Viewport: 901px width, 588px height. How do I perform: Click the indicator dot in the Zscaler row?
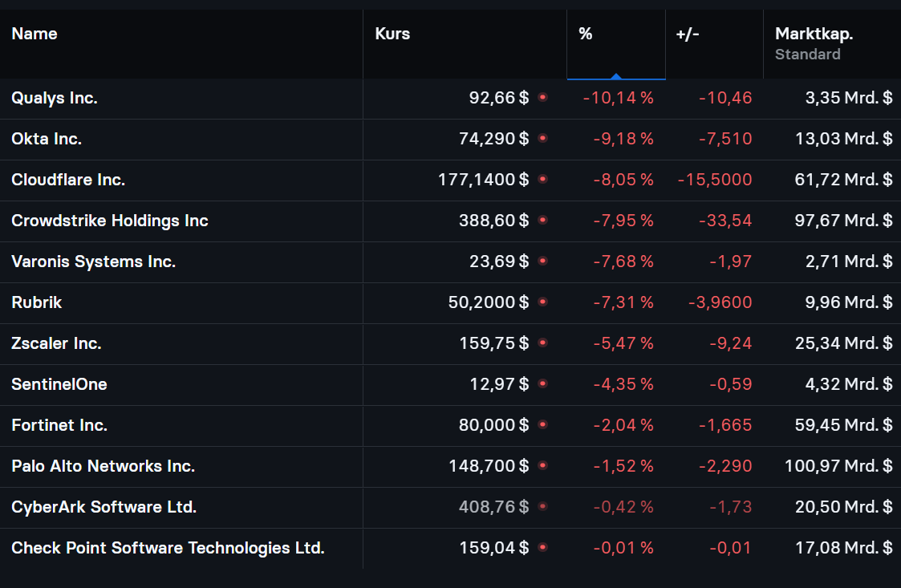point(542,343)
